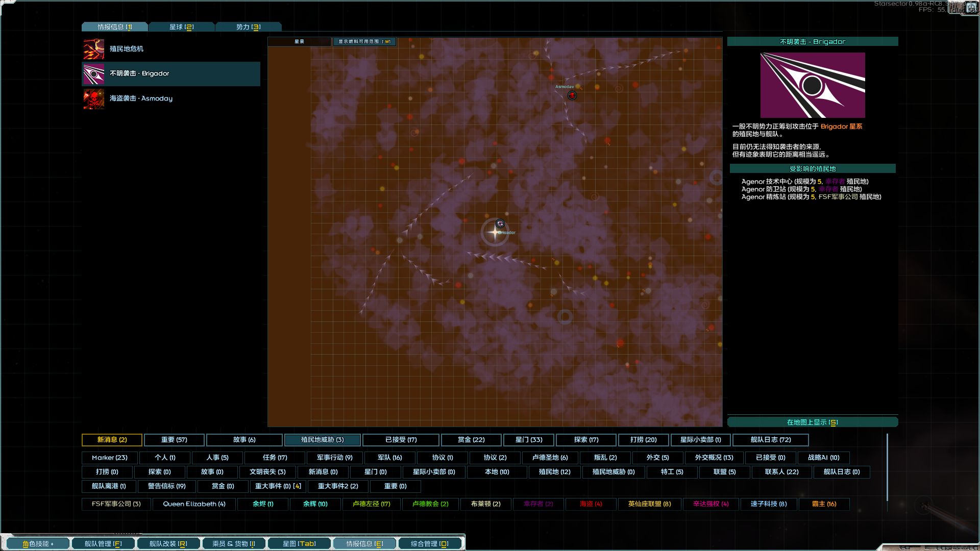
Task: Click the Agenor 技术中心 colony entry
Action: coord(805,182)
